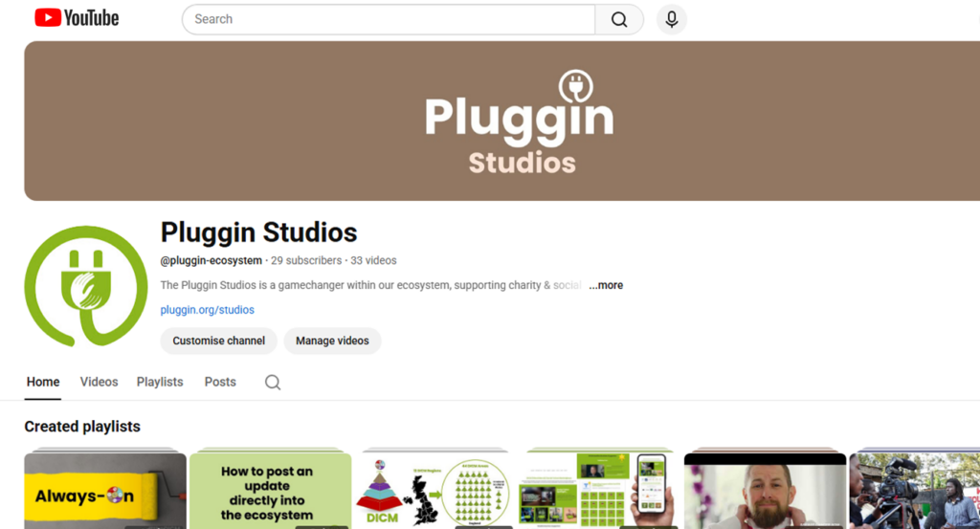Activate voice search microphone icon
980x529 pixels.
tap(672, 19)
